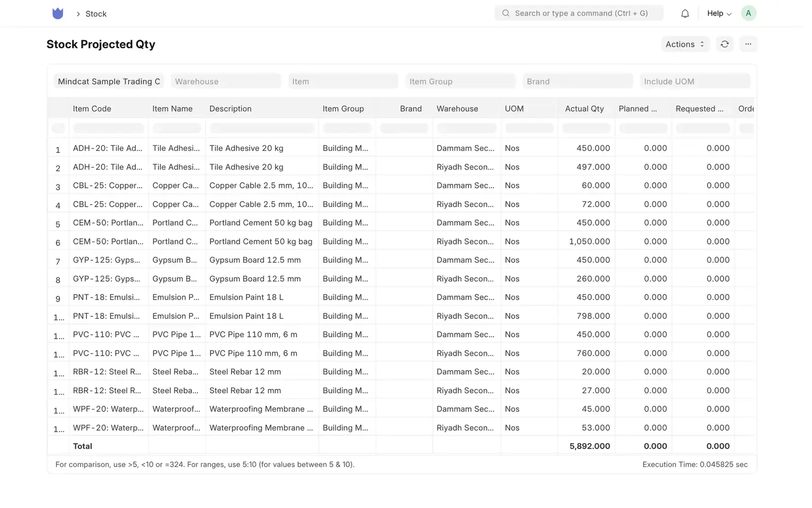Click the Actual Qty column filter box
The image size is (812, 508).
[586, 128]
